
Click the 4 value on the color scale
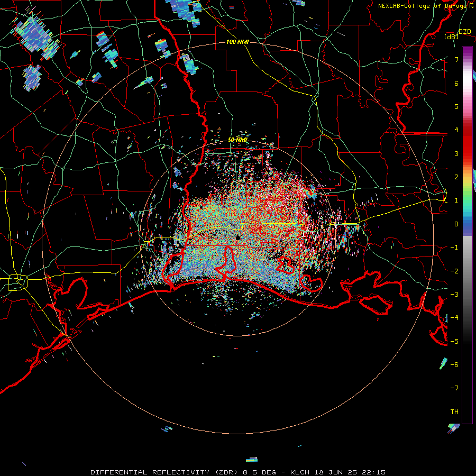point(456,130)
